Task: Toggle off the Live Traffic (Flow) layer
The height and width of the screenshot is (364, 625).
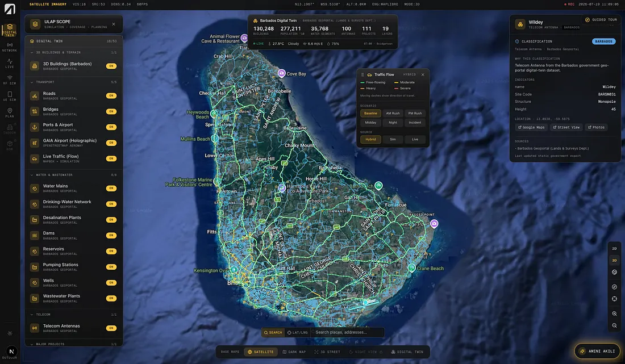Action: tap(111, 158)
